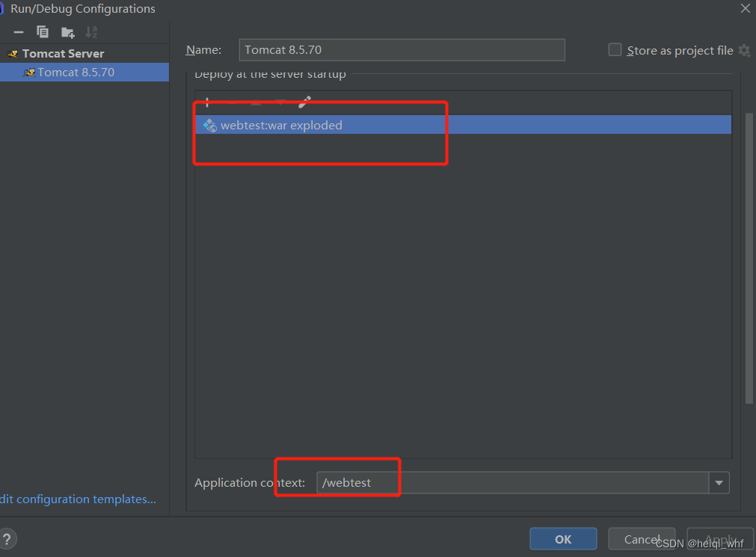Viewport: 756px width, 557px height.
Task: Open help with the question mark button
Action: [7, 538]
